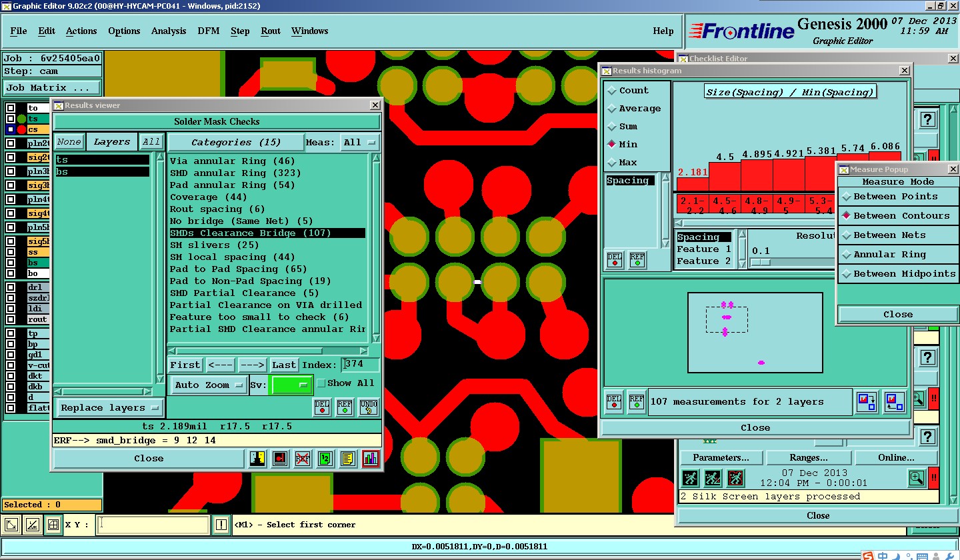960x560 pixels.
Task: Click the histogram chart icon in Results viewer
Action: (370, 459)
